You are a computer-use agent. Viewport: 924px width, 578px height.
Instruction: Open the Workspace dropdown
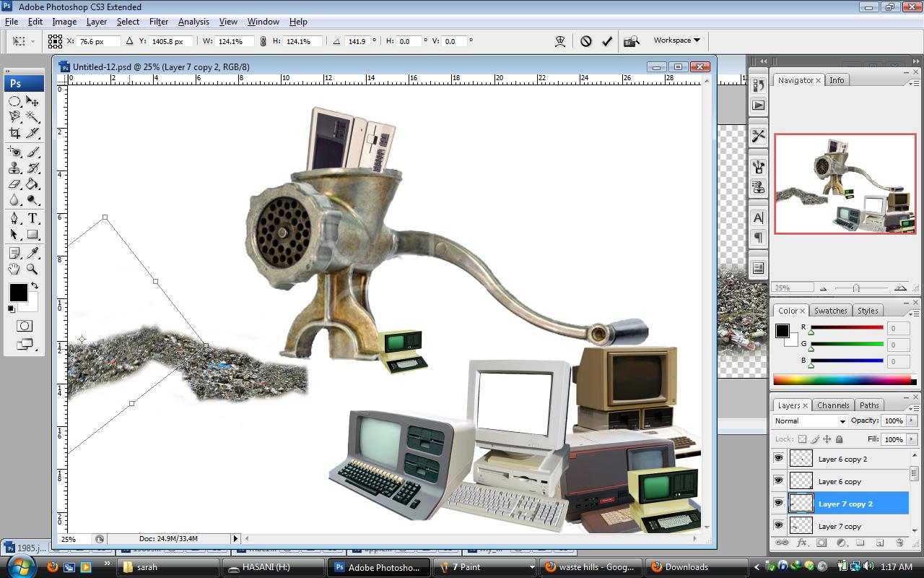(676, 40)
